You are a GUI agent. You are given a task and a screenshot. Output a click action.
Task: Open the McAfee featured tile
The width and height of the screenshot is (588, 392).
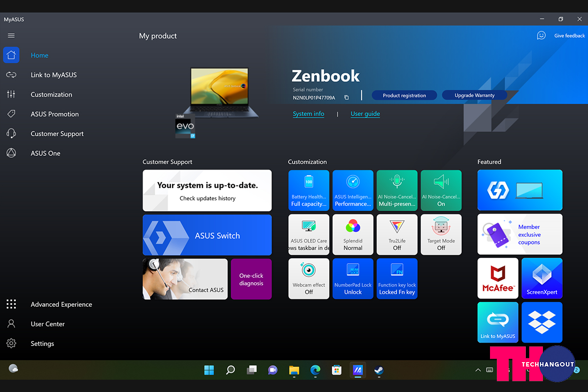click(x=498, y=278)
